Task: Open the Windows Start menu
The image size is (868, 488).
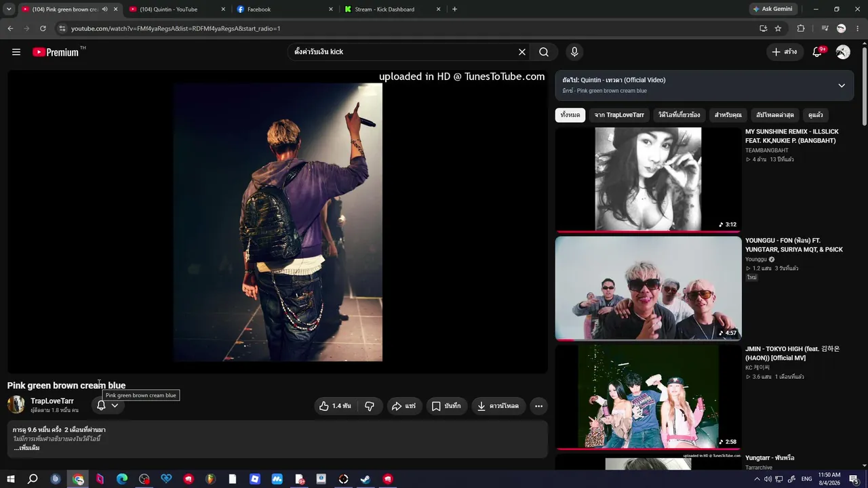Action: point(11,479)
